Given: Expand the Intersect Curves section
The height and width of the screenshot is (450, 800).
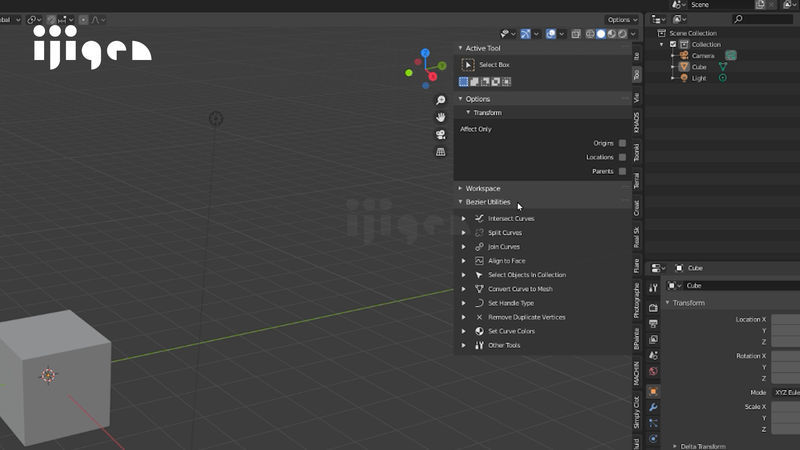Looking at the screenshot, I should 464,218.
